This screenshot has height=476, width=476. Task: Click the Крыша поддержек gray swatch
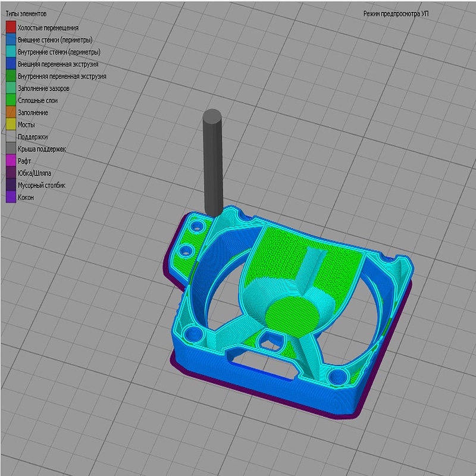tap(11, 149)
